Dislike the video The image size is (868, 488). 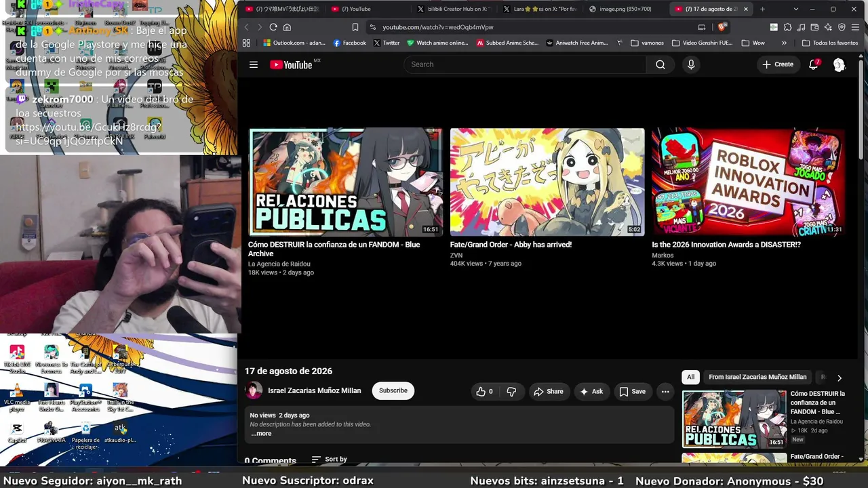pos(511,391)
